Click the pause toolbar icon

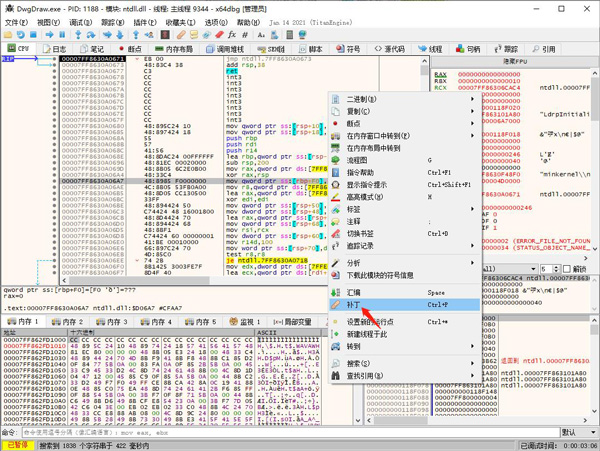point(62,35)
